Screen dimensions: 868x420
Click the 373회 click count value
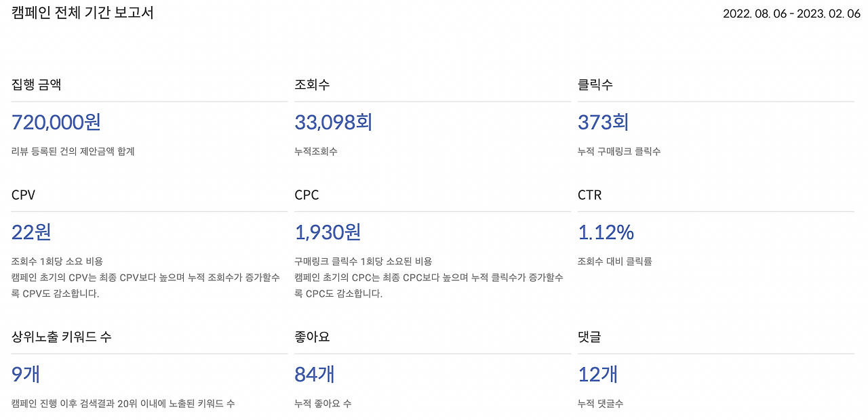click(x=604, y=123)
